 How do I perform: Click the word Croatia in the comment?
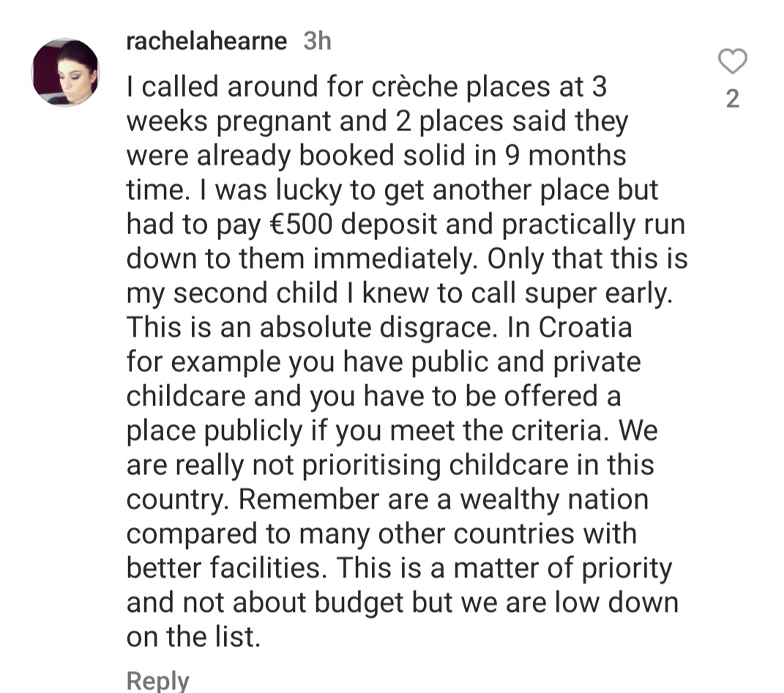click(585, 328)
